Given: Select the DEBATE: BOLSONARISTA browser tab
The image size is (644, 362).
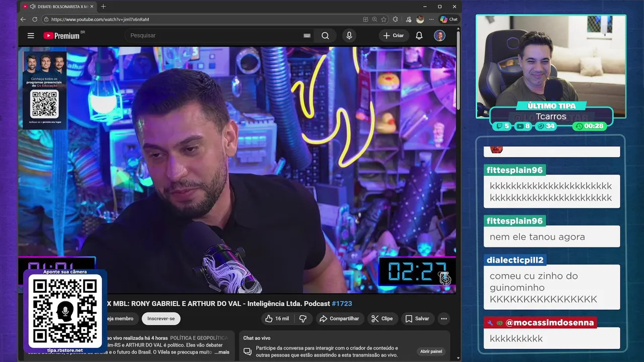Looking at the screenshot, I should [58, 7].
